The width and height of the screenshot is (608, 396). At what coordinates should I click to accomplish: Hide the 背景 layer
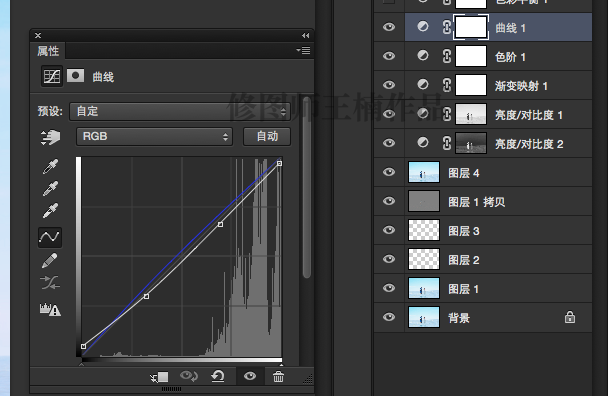389,317
